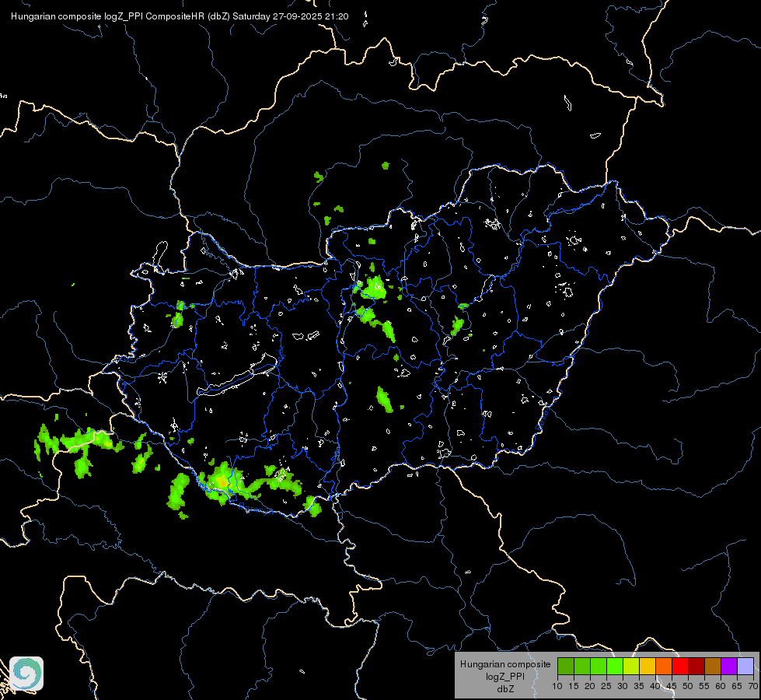The image size is (761, 700).
Task: Click the 45–50 dBZ bright red swatch
Action: (680, 666)
